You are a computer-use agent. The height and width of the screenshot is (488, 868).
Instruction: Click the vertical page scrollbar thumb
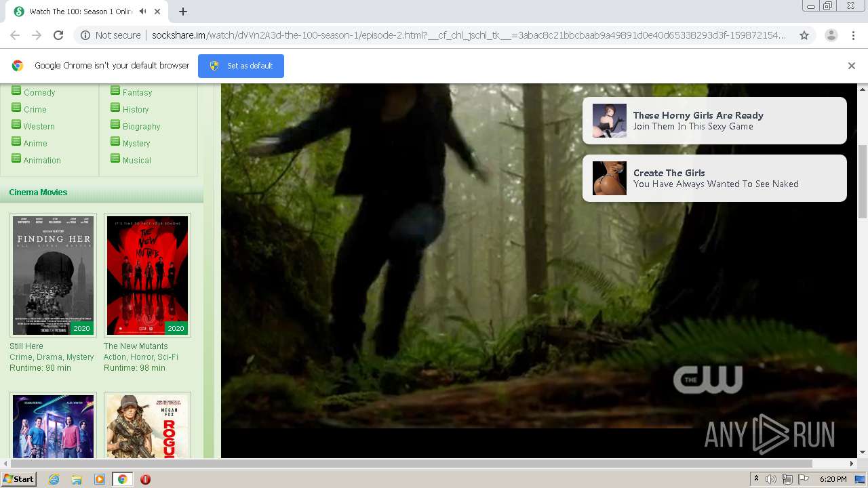pos(863,181)
